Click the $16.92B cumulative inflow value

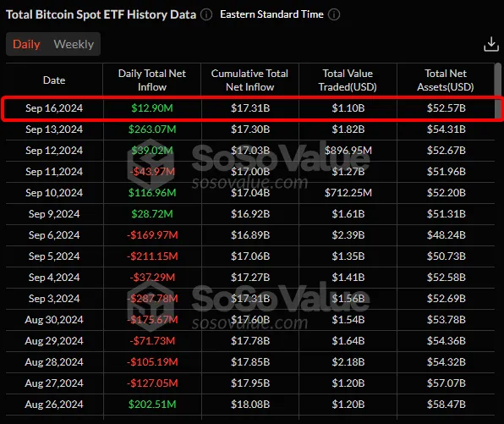250,214
